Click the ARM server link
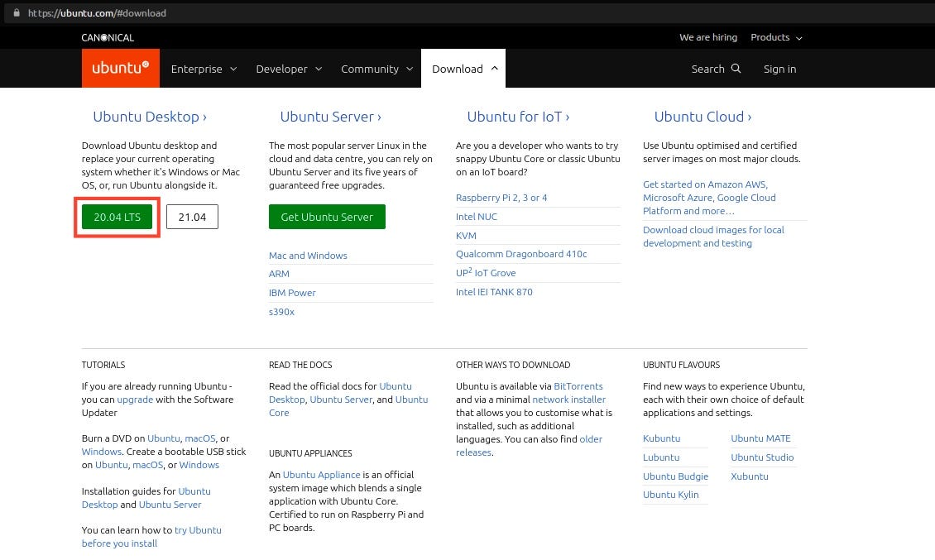 click(279, 274)
